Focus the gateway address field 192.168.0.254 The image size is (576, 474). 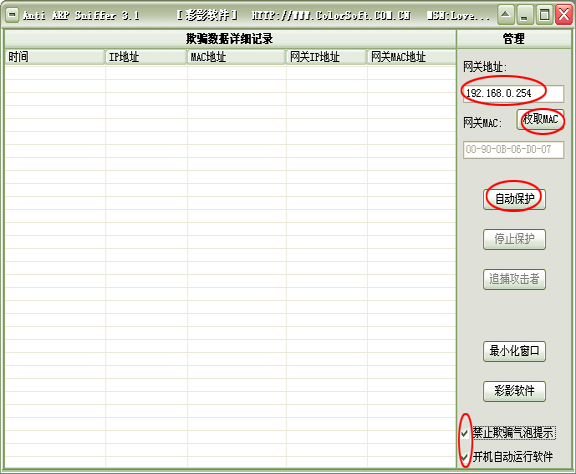513,94
